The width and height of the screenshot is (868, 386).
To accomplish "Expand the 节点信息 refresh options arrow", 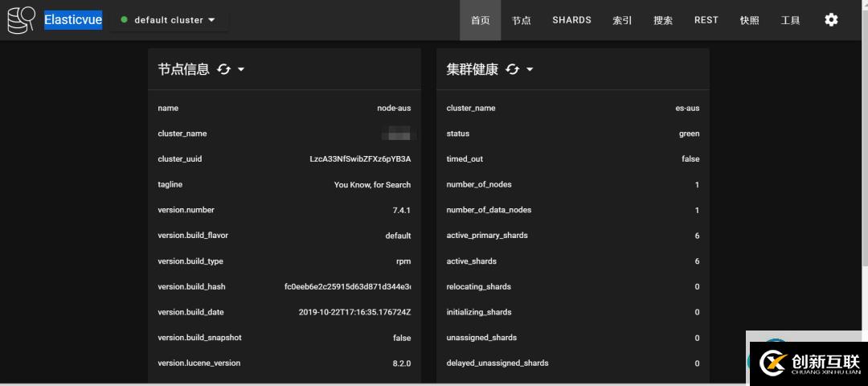I will click(241, 69).
